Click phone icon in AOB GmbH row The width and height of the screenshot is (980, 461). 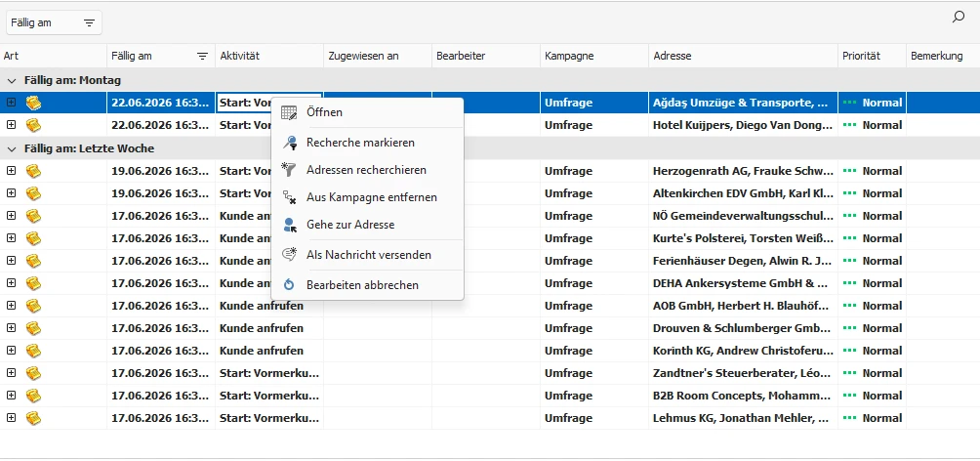pyautogui.click(x=33, y=306)
